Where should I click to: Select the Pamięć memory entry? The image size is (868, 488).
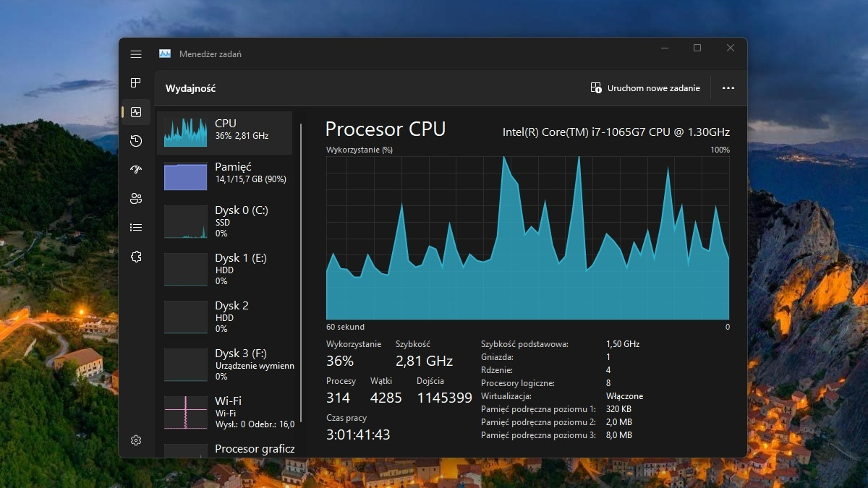(225, 176)
